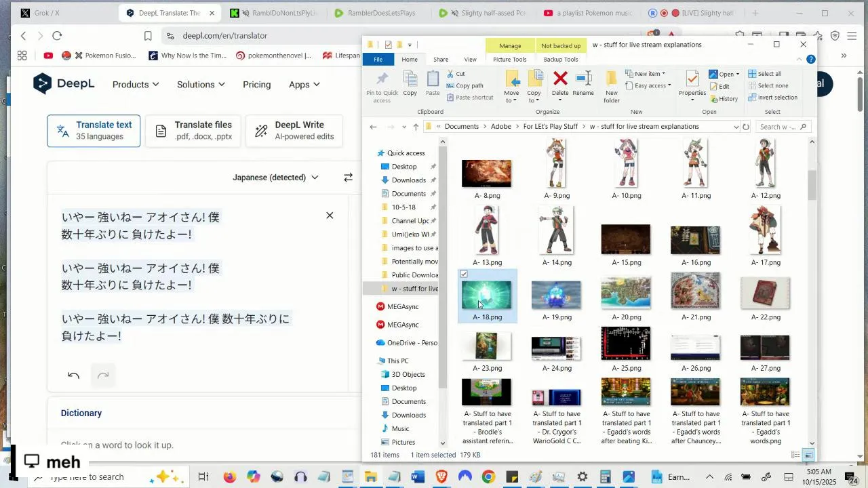Image resolution: width=868 pixels, height=488 pixels.
Task: Bookmark the DeepL page
Action: point(148,36)
